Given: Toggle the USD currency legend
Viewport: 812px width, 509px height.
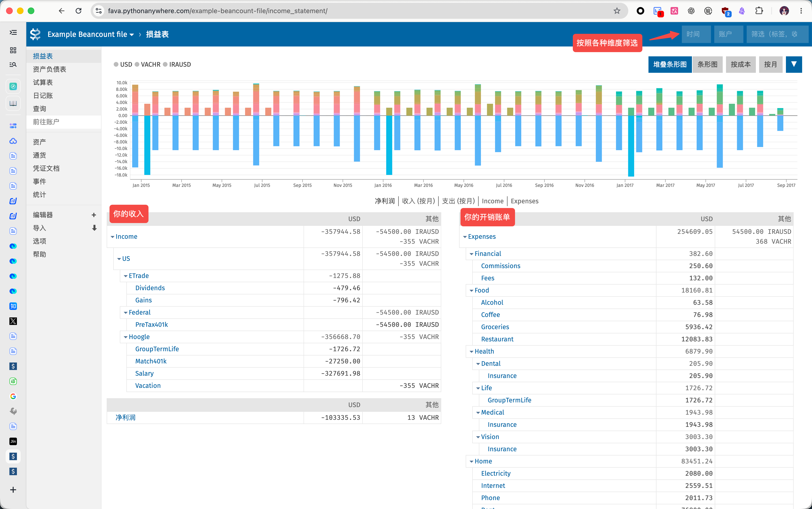Looking at the screenshot, I should tap(123, 64).
